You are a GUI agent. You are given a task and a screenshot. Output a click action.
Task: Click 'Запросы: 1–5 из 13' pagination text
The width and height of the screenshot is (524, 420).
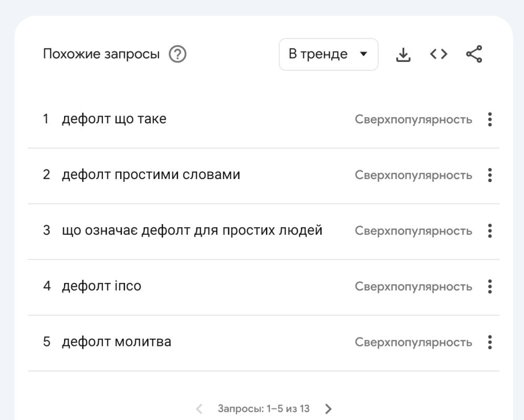click(x=264, y=408)
